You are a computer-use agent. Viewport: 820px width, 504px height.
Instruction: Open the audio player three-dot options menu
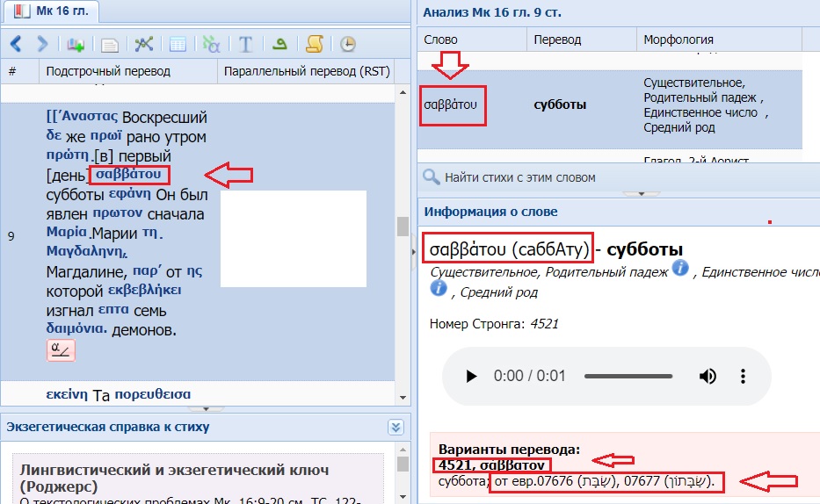(x=744, y=376)
